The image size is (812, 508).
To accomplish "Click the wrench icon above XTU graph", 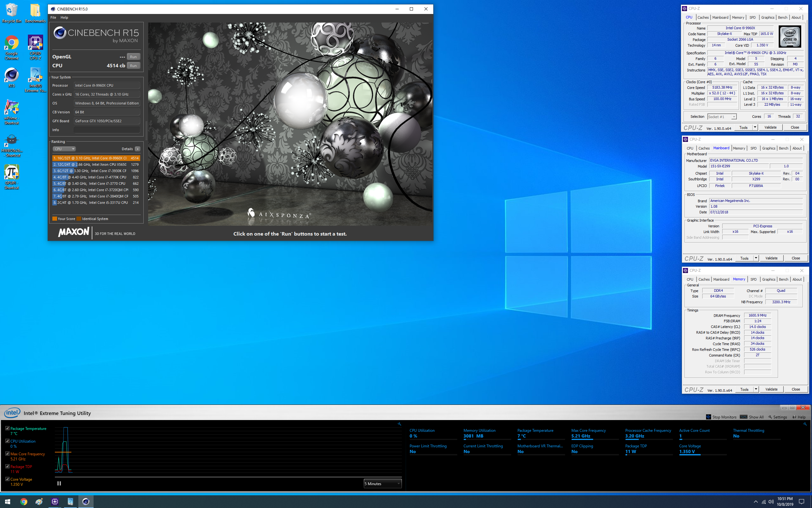I will [399, 424].
